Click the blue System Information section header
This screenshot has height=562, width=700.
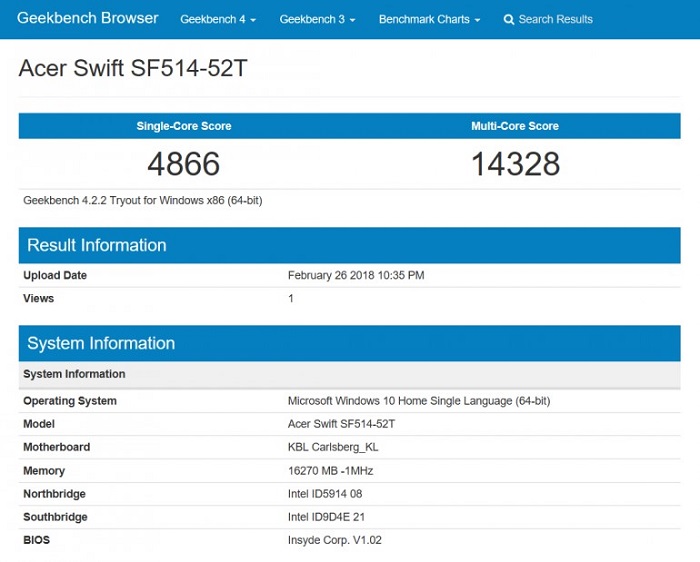(x=101, y=343)
